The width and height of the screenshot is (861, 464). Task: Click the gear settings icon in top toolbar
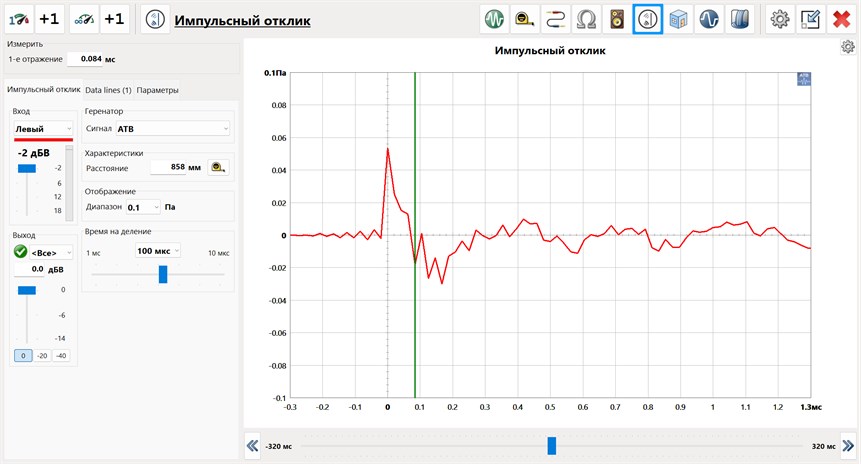pyautogui.click(x=779, y=19)
